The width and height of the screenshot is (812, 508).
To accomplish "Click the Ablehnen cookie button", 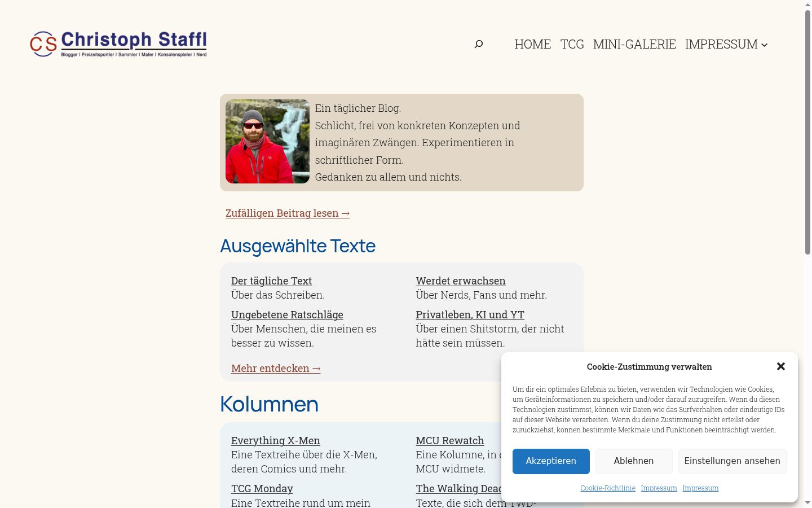I will pyautogui.click(x=634, y=461).
